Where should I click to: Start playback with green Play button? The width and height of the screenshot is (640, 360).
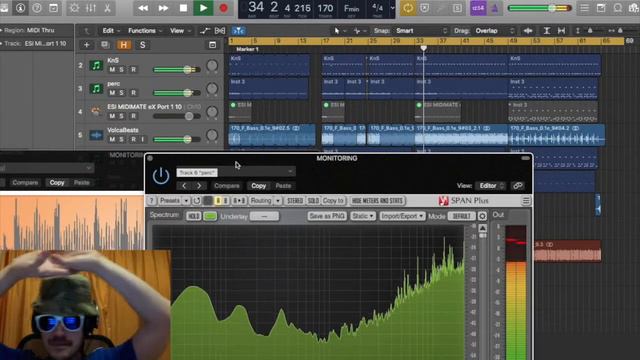click(203, 8)
